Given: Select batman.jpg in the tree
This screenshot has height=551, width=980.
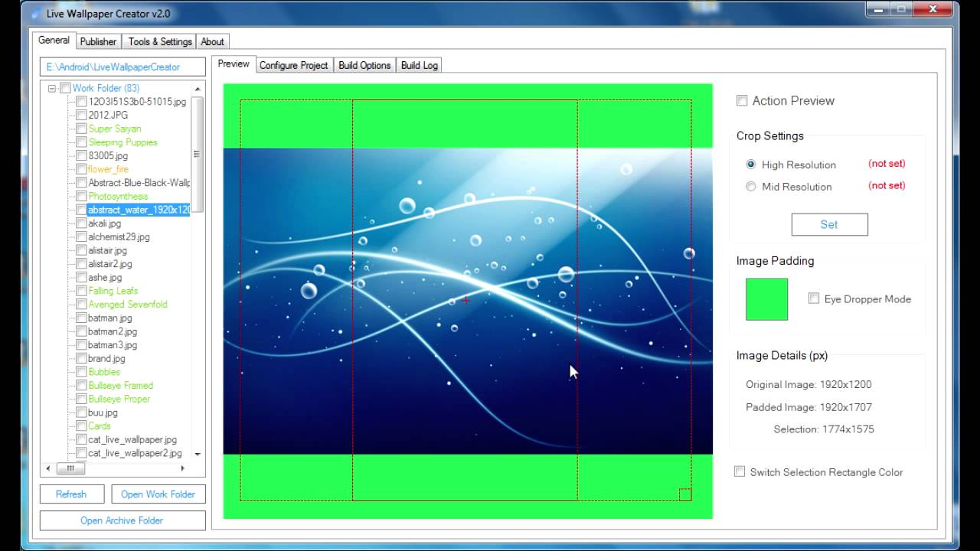Looking at the screenshot, I should [109, 318].
